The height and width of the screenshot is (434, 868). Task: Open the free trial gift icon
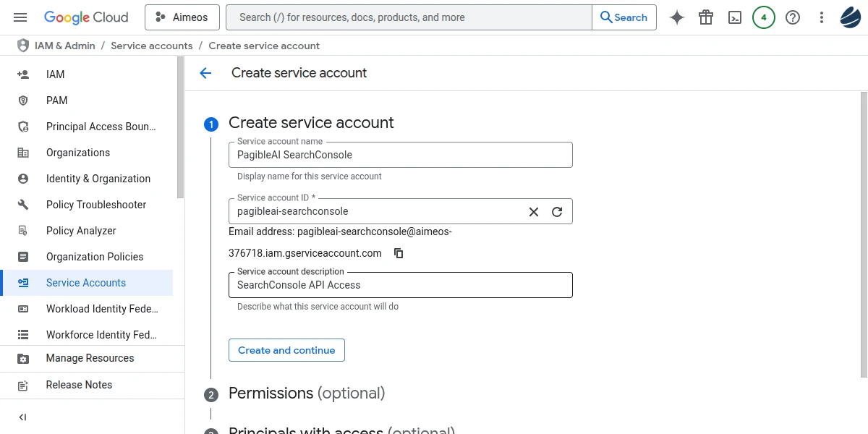(706, 17)
